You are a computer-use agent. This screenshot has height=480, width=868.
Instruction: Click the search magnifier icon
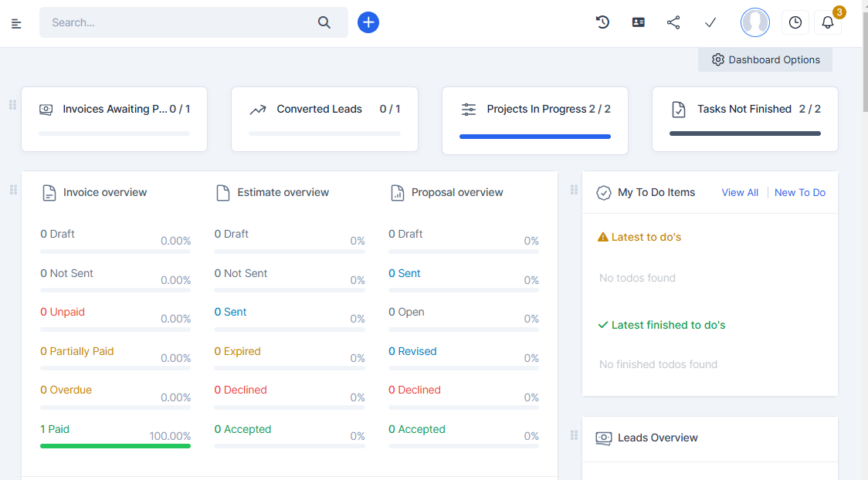[324, 22]
